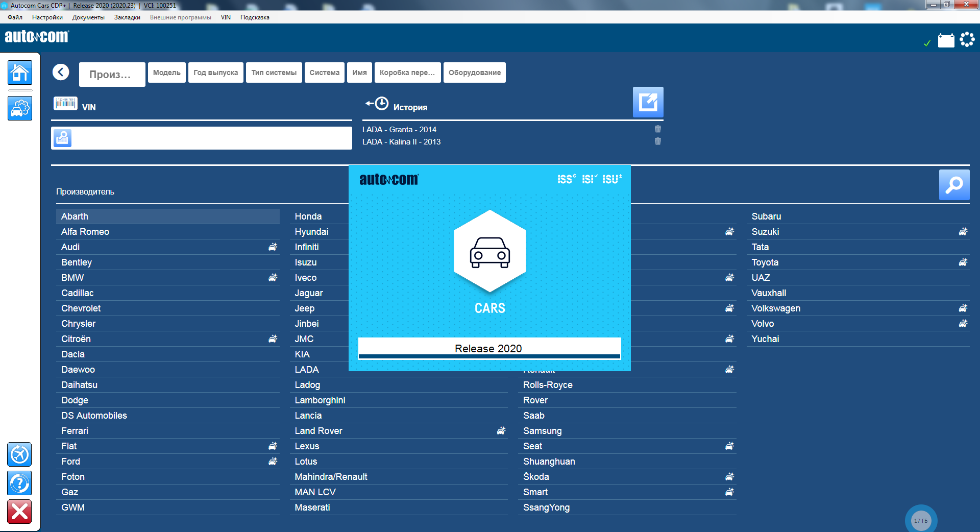Click the red X exit icon
The width and height of the screenshot is (980, 532).
point(20,512)
